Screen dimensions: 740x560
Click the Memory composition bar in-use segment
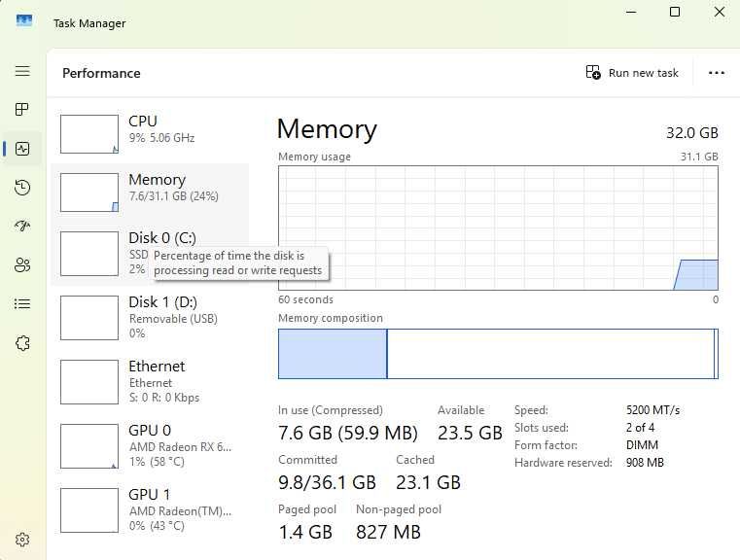point(333,354)
